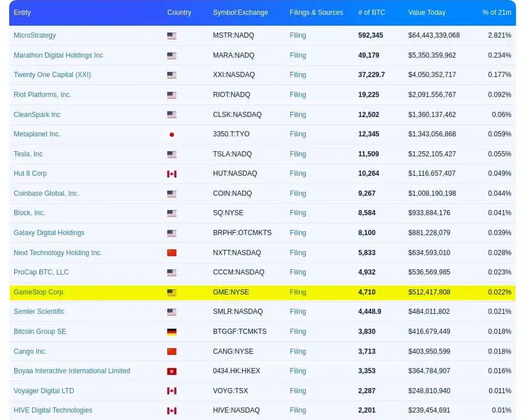Open ProCap BTC, LLC link
This screenshot has width=524, height=420.
click(x=41, y=272)
